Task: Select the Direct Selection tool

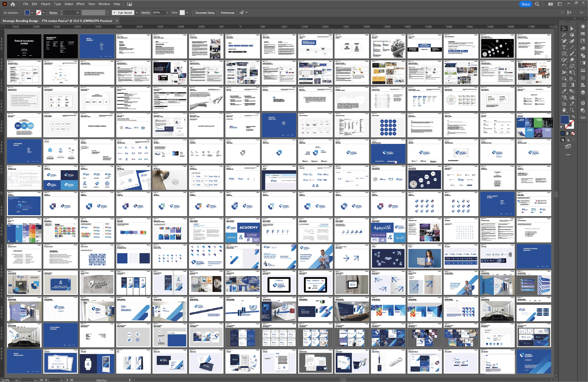Action: [x=572, y=28]
